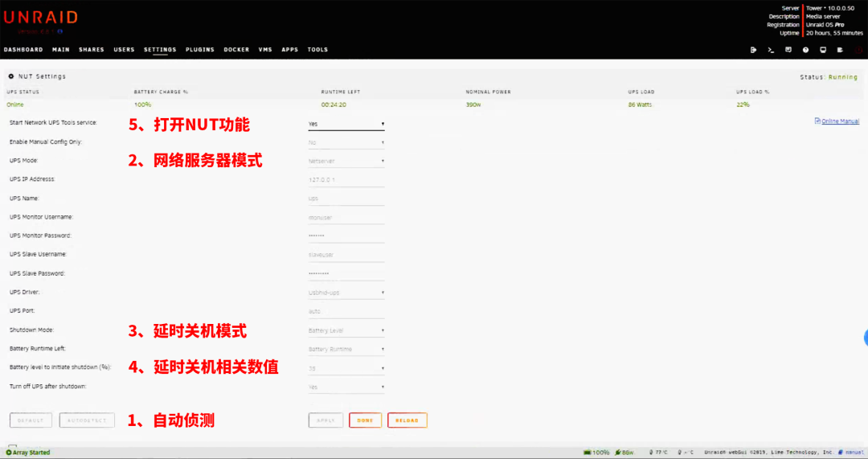
Task: Open the Apps tab
Action: click(x=289, y=50)
